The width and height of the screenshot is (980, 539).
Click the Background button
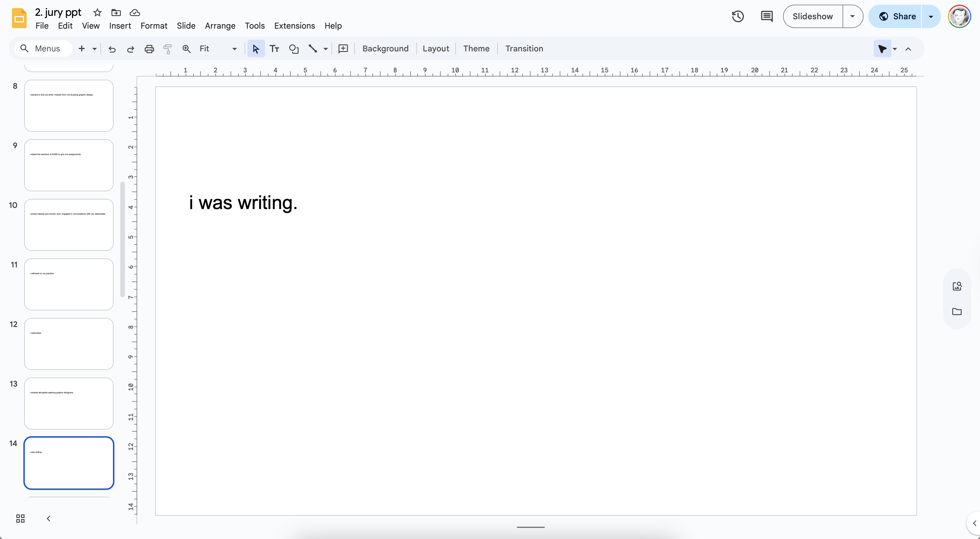(386, 49)
